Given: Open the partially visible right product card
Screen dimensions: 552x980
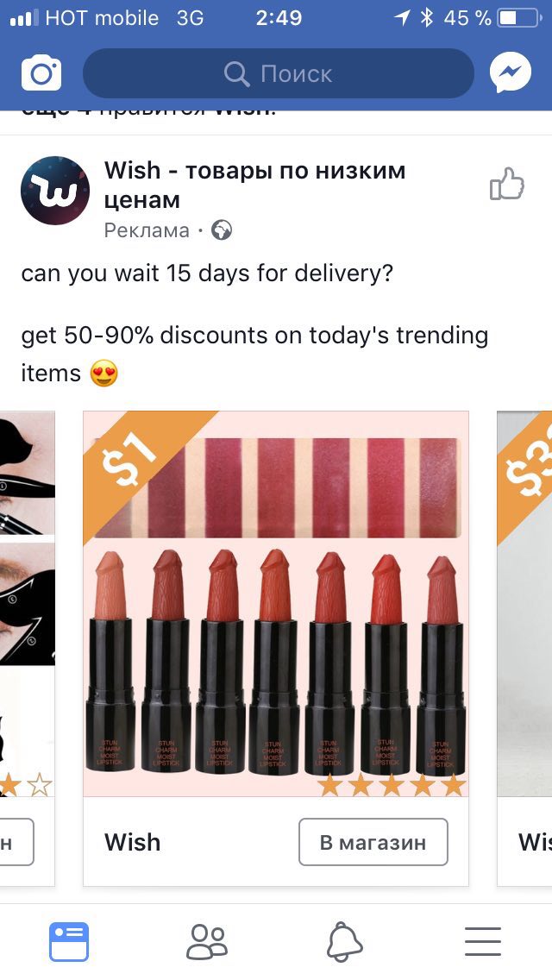Looking at the screenshot, I should click(524, 648).
